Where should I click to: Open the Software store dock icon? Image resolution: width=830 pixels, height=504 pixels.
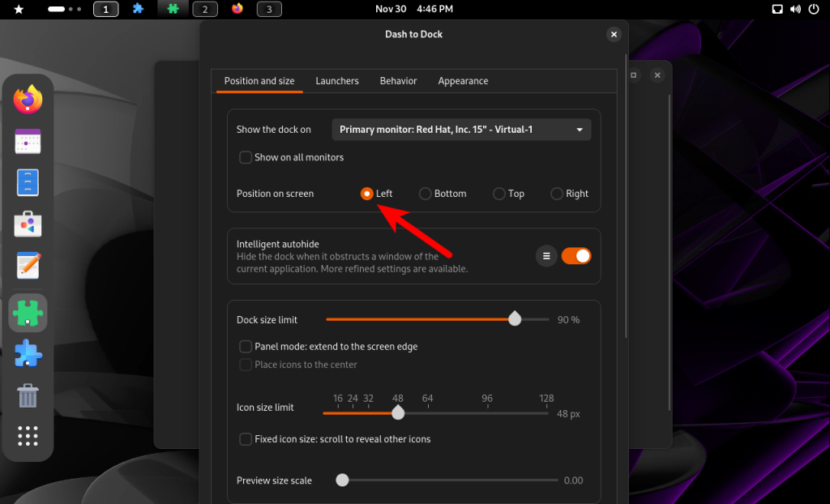[x=28, y=225]
